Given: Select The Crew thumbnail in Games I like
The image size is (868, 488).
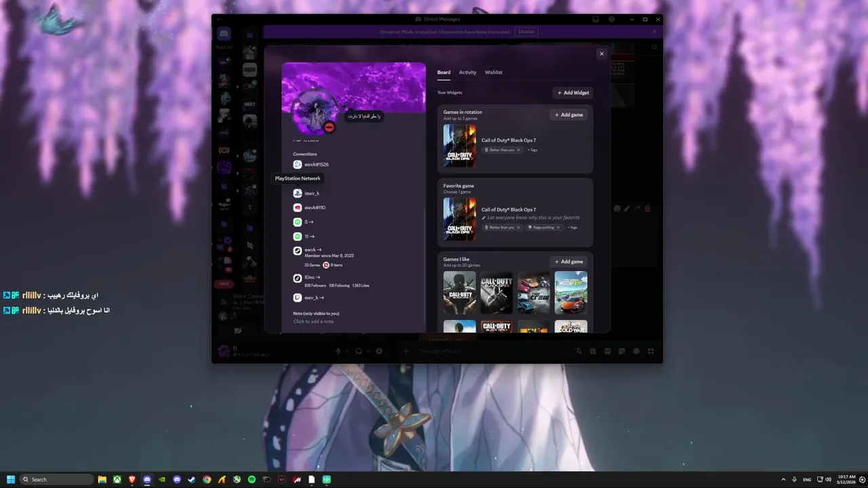Looking at the screenshot, I should (534, 293).
